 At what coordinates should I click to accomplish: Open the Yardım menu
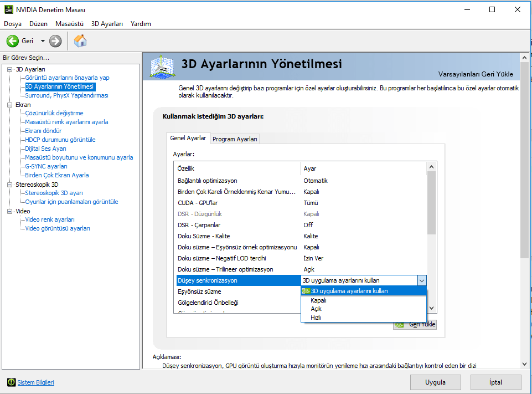point(141,24)
